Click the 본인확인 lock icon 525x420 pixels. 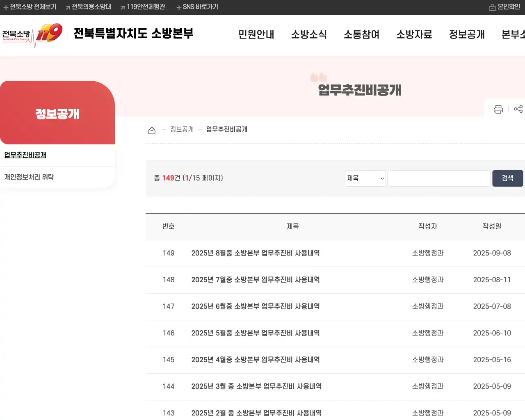pos(492,7)
